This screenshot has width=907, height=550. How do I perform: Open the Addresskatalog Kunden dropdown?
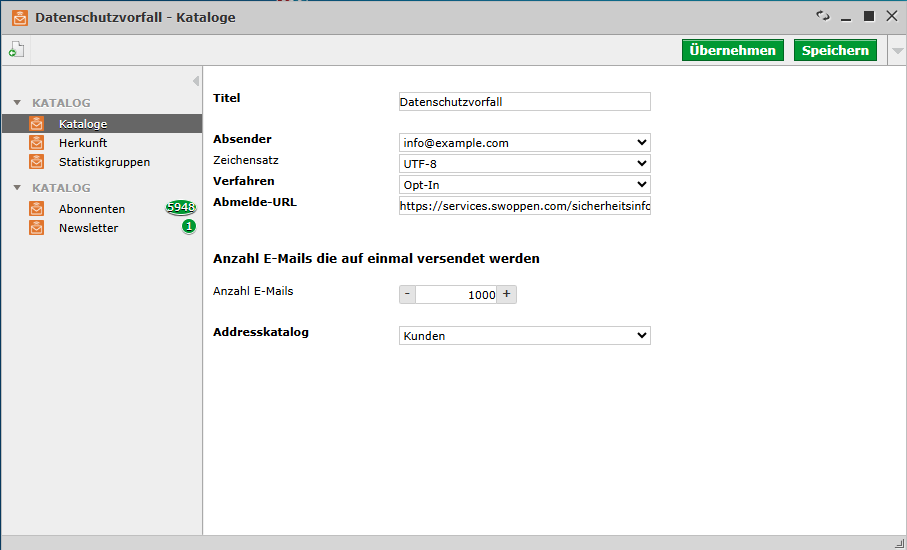(x=524, y=336)
